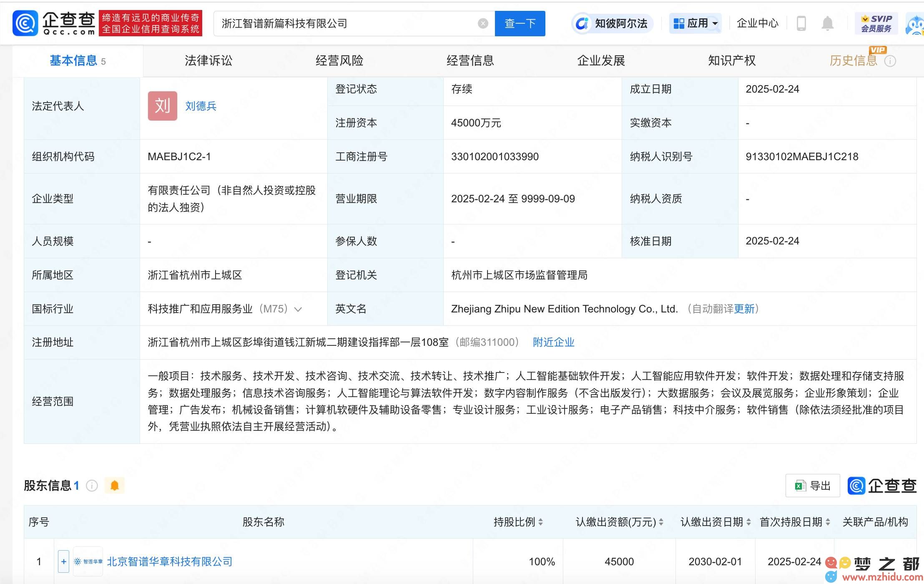Click the 北京智谱华章 company logo

coord(88,561)
